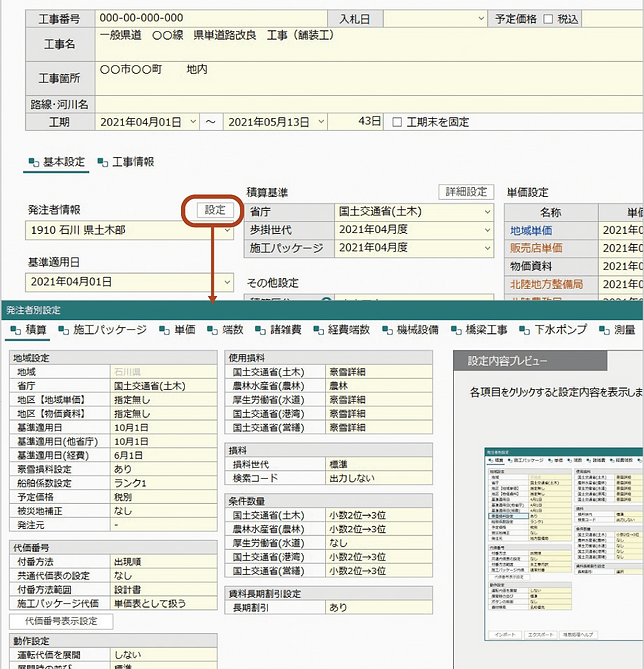Viewport: 644px width, 669px height.
Task: Click the 代価番号表示設定 button
Action: point(61,621)
